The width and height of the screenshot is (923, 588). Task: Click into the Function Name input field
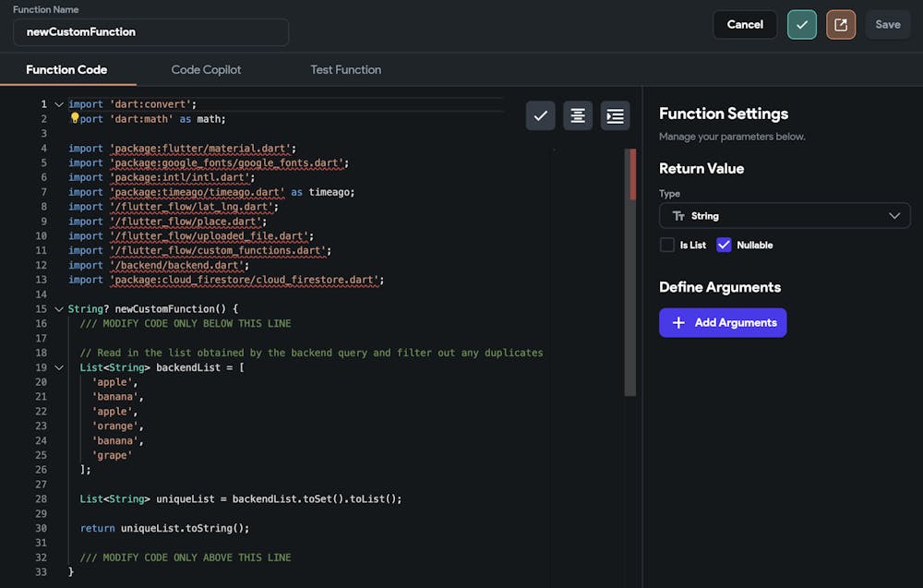[150, 32]
